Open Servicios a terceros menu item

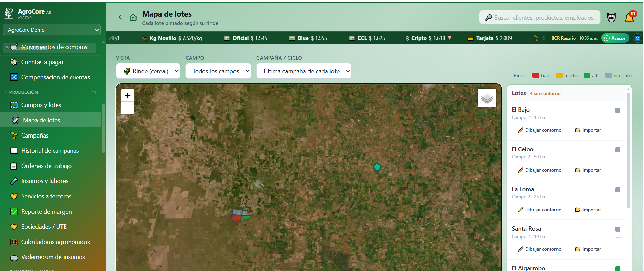[51, 196]
